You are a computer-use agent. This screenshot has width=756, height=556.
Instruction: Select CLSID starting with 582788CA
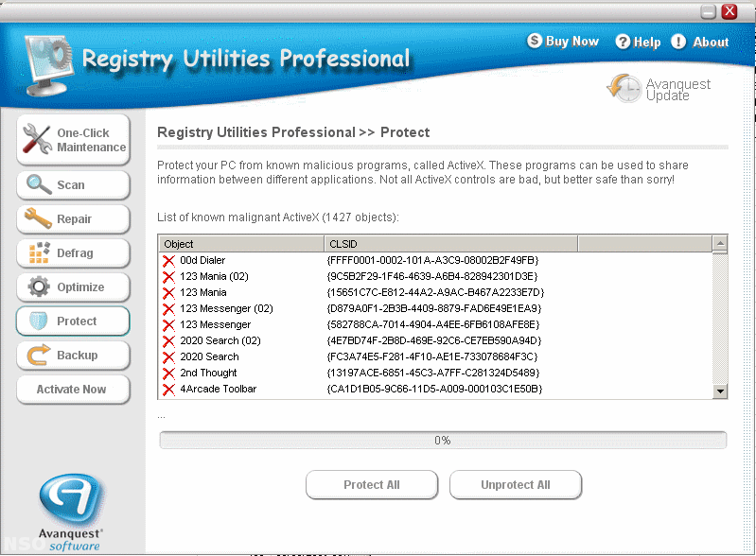(433, 324)
